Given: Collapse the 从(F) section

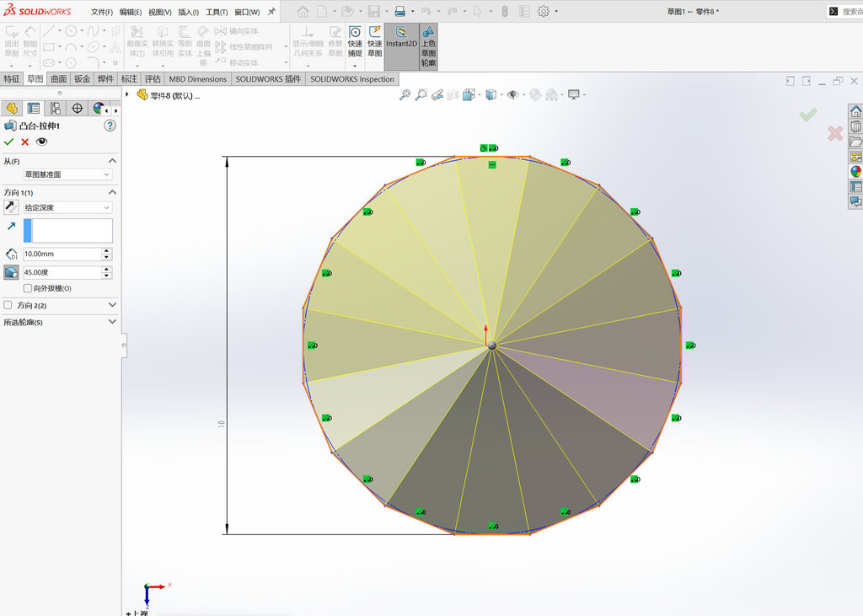Looking at the screenshot, I should tap(112, 161).
